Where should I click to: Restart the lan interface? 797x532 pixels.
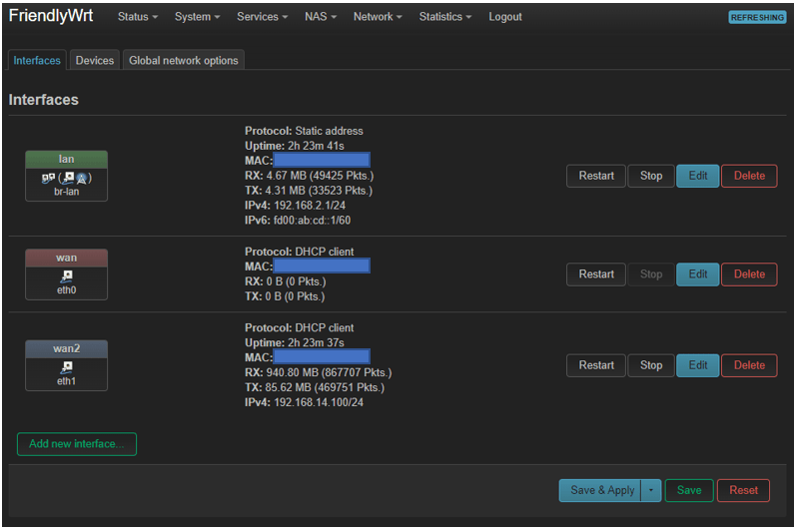pyautogui.click(x=596, y=176)
